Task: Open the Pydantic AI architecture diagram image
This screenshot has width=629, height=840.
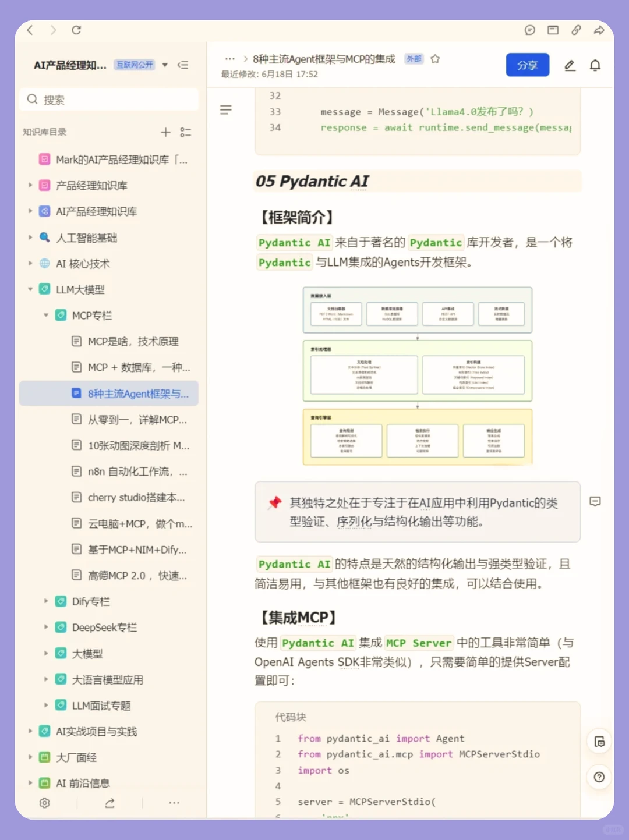Action: (418, 375)
